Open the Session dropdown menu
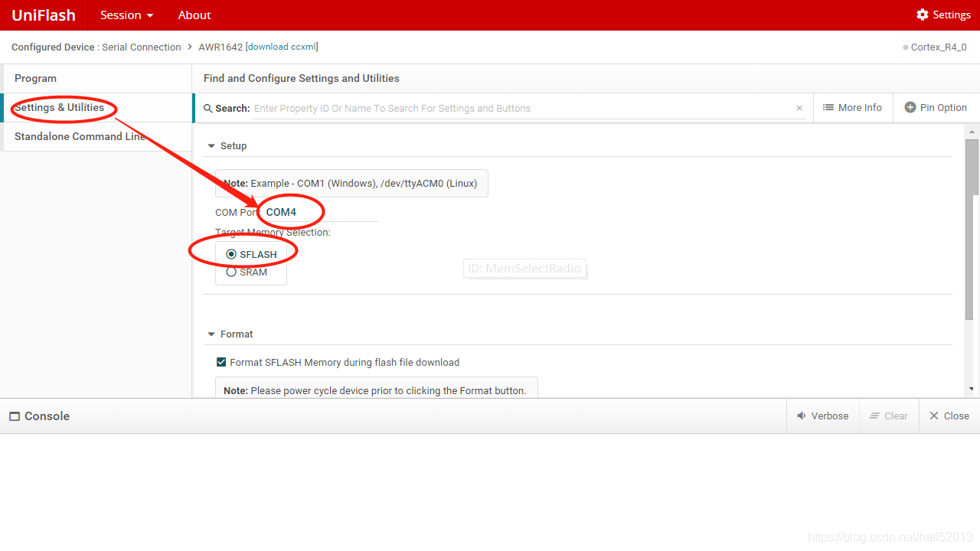Screen dimensions: 980x551 [x=126, y=15]
